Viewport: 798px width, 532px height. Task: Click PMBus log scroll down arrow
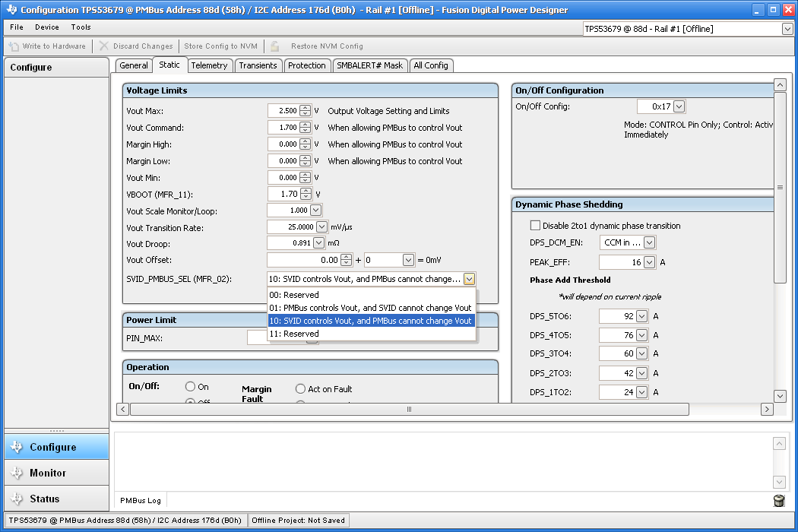(779, 481)
